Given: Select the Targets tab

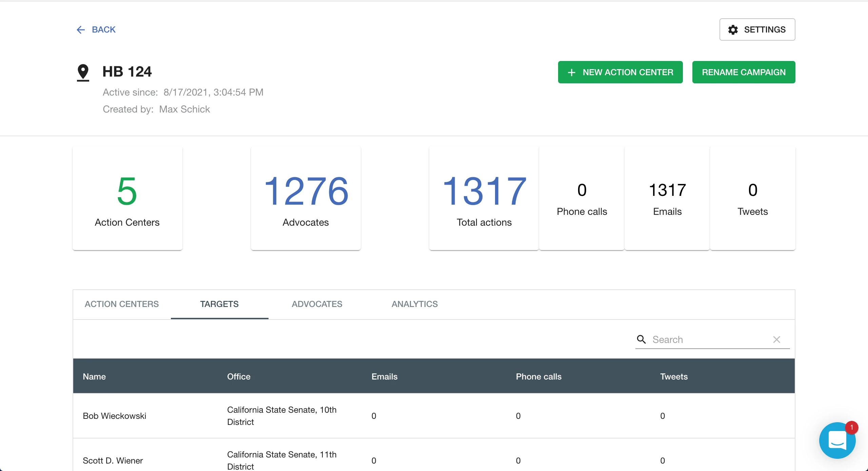Looking at the screenshot, I should click(219, 304).
